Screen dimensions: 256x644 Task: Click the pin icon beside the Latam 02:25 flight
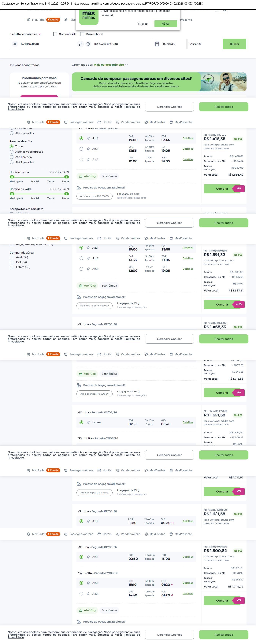tap(88, 422)
